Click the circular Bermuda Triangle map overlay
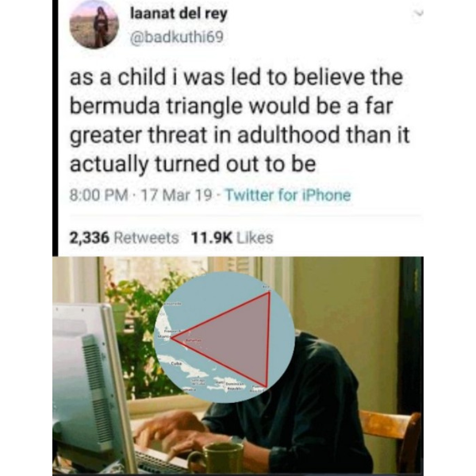The height and width of the screenshot is (476, 476). point(224,337)
